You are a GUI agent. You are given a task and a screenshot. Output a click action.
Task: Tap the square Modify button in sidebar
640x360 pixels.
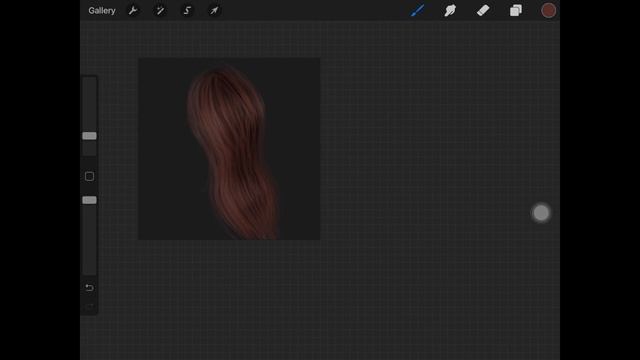tap(89, 176)
